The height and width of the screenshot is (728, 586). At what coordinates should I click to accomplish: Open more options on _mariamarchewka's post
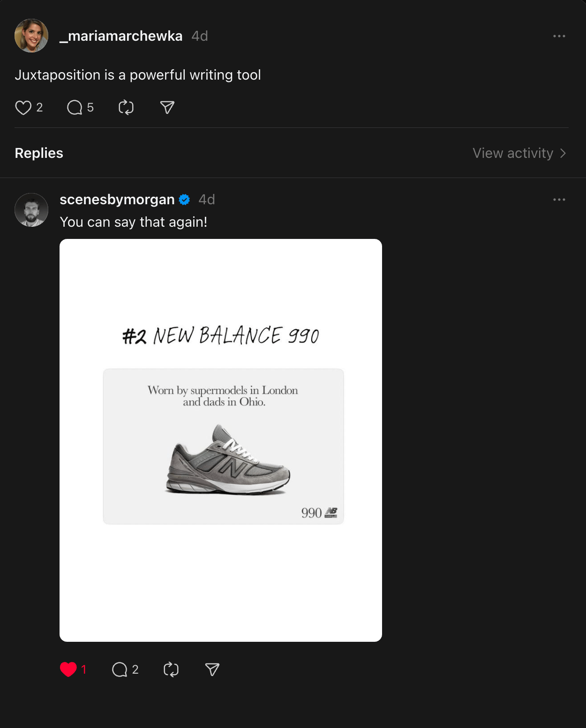click(559, 36)
